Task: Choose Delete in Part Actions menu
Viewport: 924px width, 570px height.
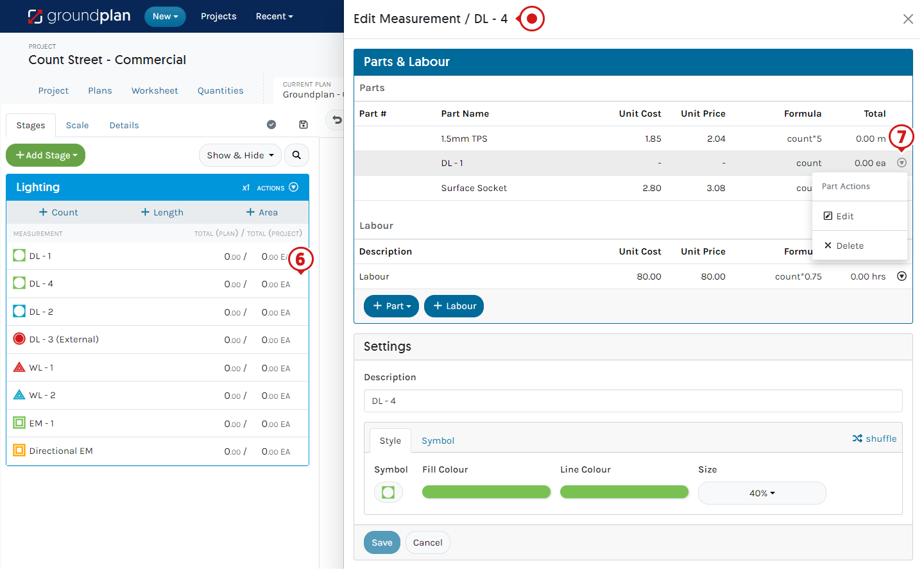Action: pyautogui.click(x=860, y=246)
